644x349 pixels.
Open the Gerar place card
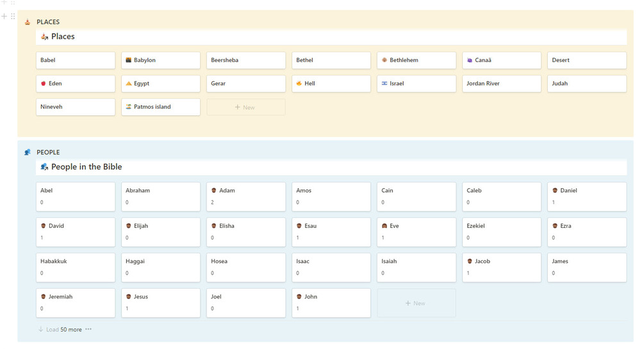pyautogui.click(x=246, y=83)
